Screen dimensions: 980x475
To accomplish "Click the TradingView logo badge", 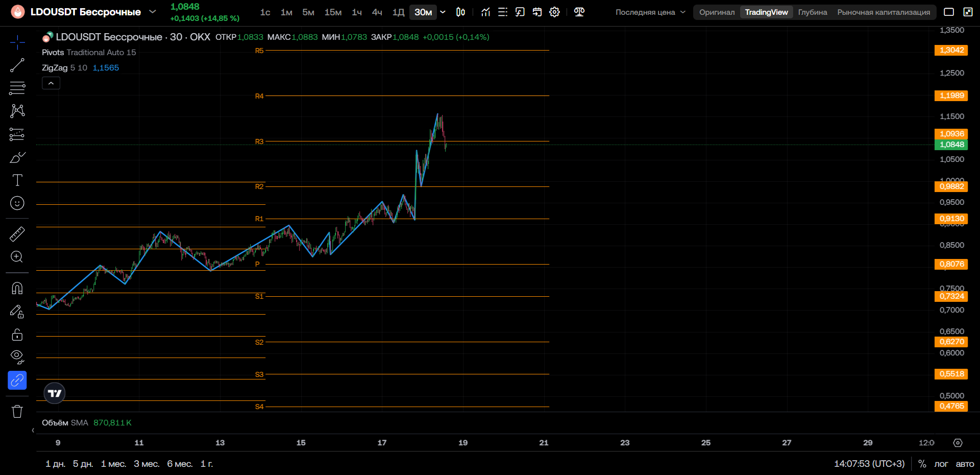I will (55, 393).
